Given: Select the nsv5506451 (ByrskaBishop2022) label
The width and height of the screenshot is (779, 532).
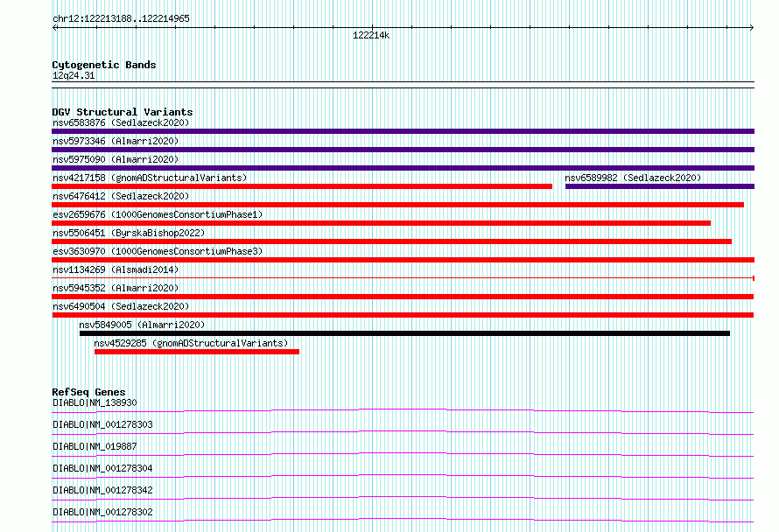Looking at the screenshot, I should click(129, 233).
